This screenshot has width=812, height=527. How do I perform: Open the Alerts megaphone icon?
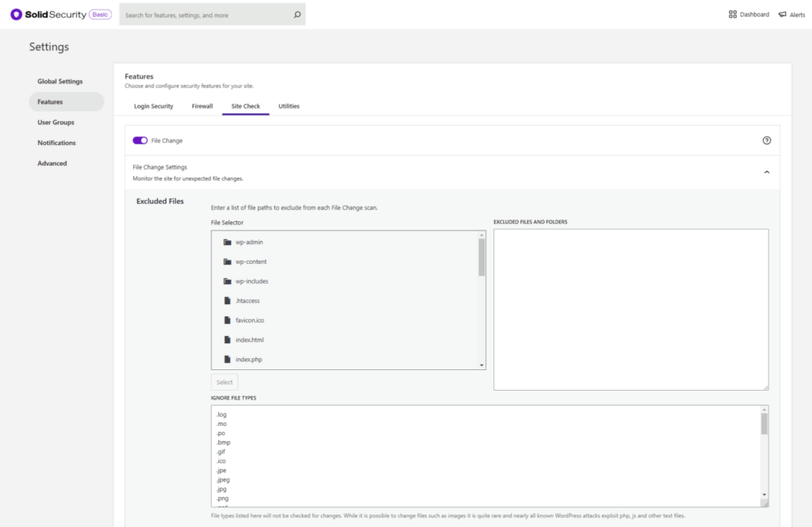pyautogui.click(x=782, y=14)
